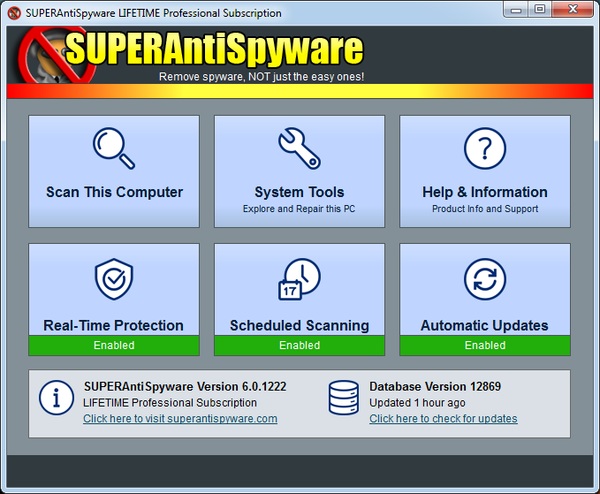Click the wrench System Tools icon
The height and width of the screenshot is (494, 600).
pyautogui.click(x=299, y=148)
